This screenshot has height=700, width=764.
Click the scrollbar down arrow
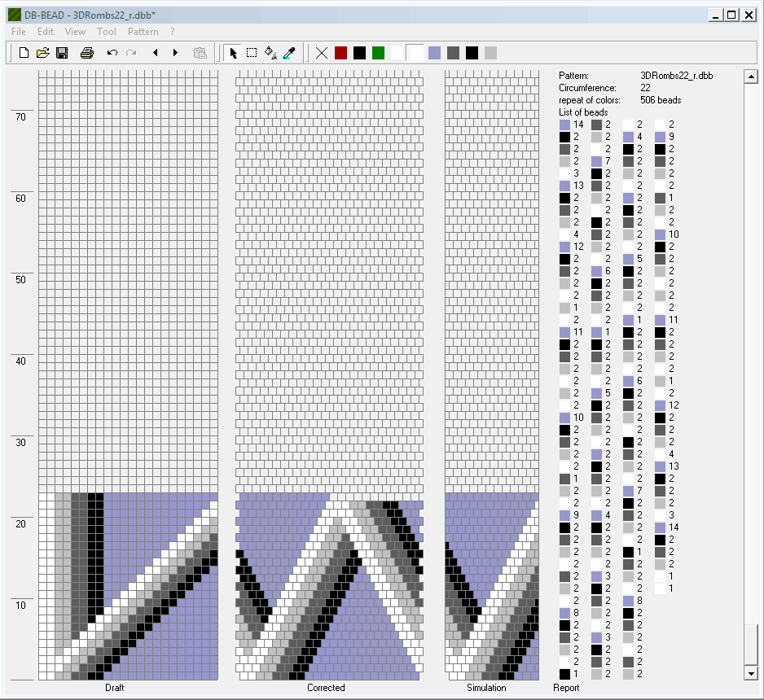coord(751,673)
